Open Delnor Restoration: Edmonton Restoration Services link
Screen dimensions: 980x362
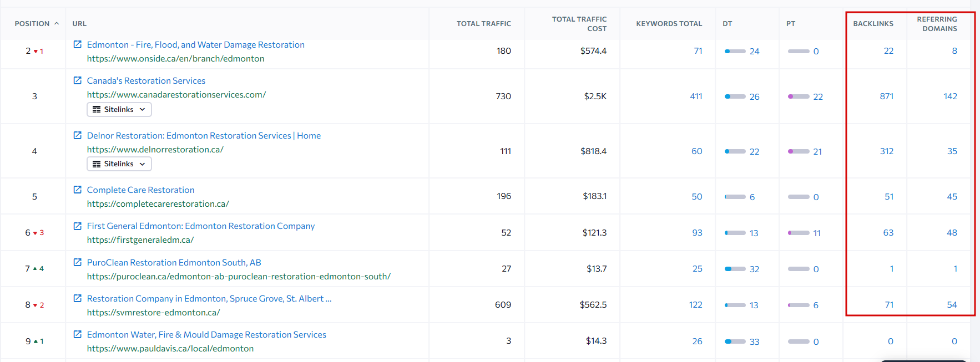click(x=204, y=135)
